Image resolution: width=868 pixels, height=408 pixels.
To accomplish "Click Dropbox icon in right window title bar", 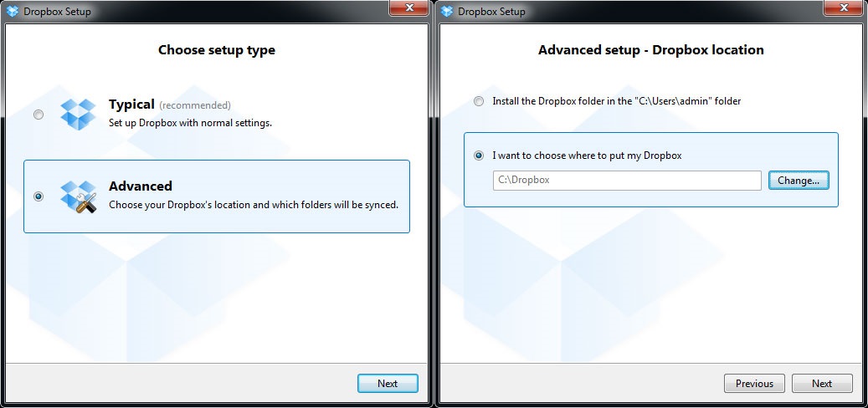I will coord(447,11).
